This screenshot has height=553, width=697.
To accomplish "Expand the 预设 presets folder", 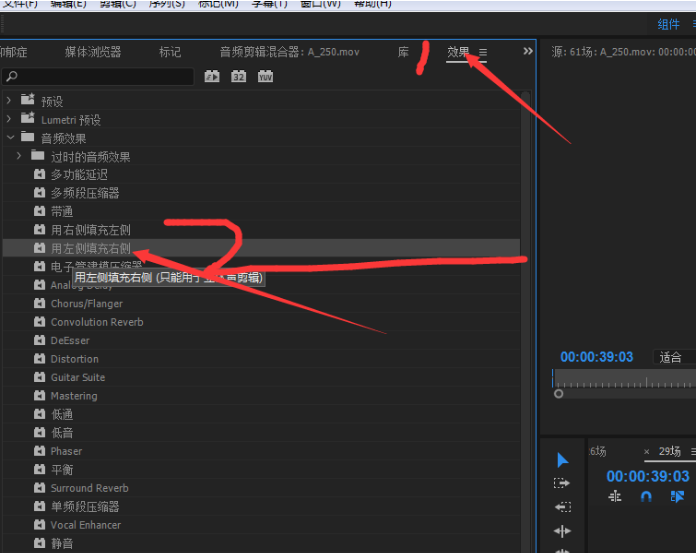I will coord(9,101).
